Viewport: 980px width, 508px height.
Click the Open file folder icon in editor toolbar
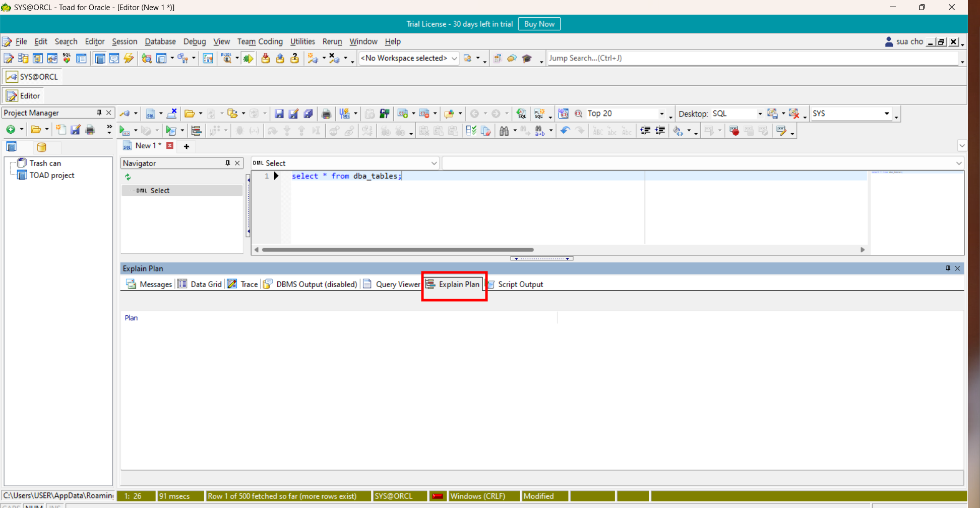click(190, 114)
